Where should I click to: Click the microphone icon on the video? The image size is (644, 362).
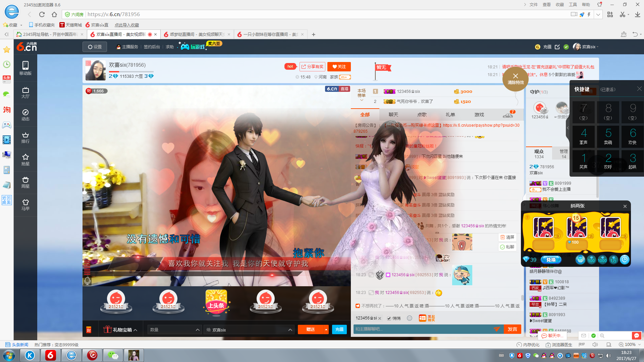[87, 281]
